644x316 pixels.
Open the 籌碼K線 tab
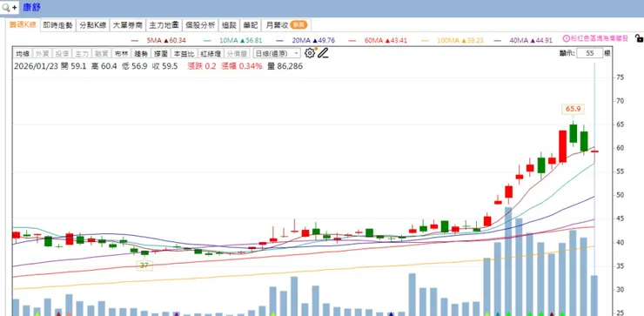click(x=23, y=24)
